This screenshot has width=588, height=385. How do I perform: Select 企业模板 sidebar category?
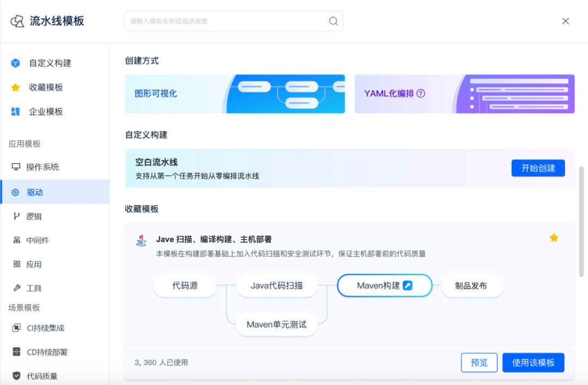pos(46,112)
